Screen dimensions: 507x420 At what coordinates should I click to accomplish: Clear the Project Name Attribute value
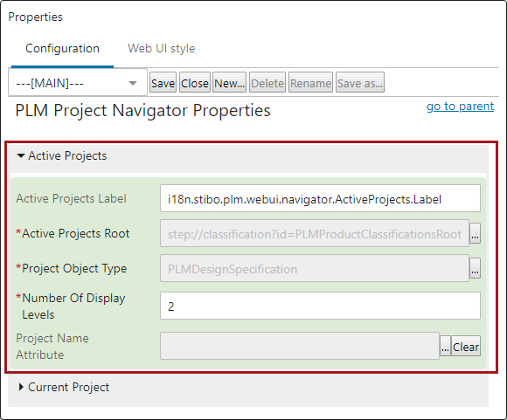466,346
